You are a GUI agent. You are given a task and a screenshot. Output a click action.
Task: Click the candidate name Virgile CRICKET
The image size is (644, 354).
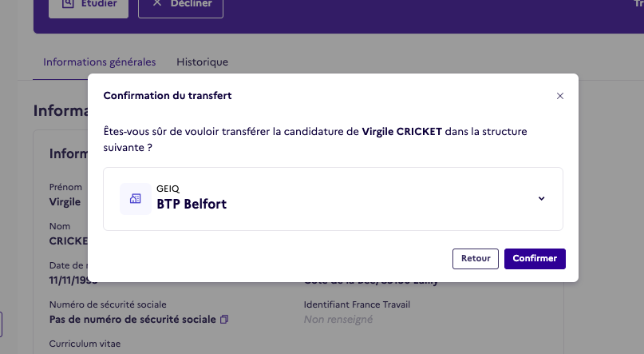click(401, 132)
